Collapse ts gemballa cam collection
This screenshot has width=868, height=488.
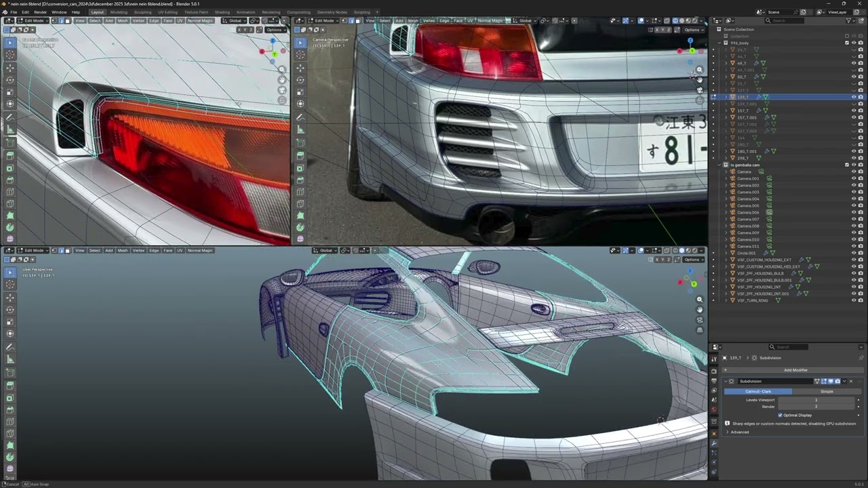click(x=719, y=165)
